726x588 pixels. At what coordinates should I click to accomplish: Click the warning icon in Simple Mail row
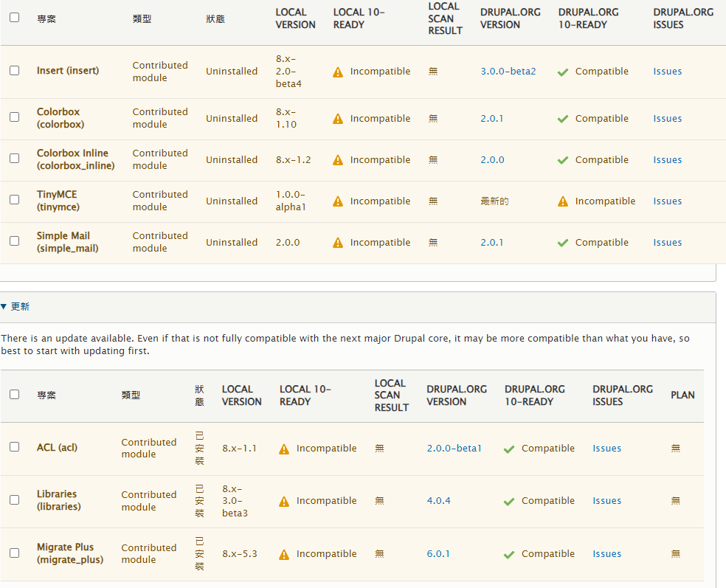coord(338,243)
